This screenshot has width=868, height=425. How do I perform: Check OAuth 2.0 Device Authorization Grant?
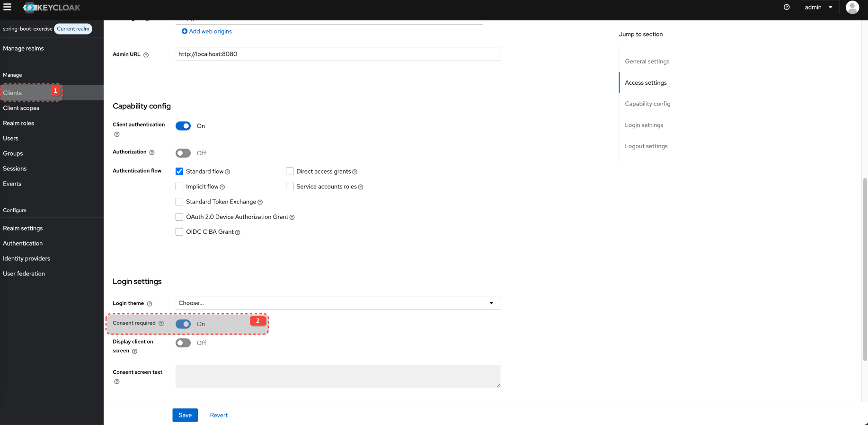[179, 217]
